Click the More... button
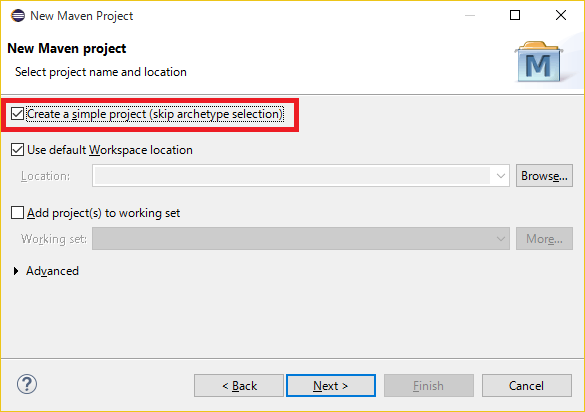The image size is (585, 412). click(544, 238)
